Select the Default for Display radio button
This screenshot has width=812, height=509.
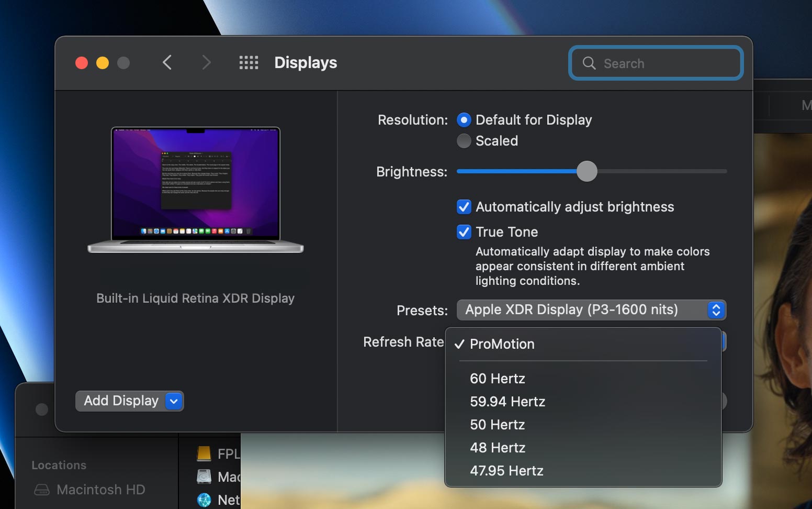pyautogui.click(x=464, y=120)
